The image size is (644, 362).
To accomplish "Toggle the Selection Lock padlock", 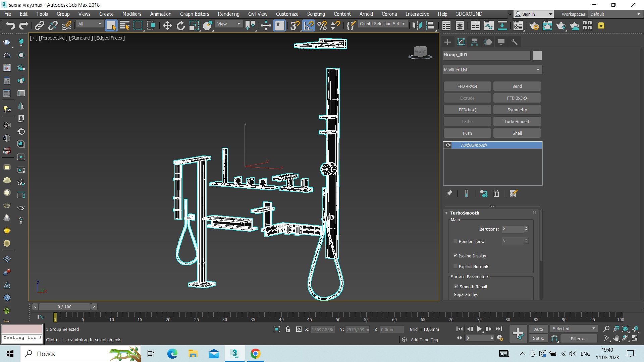I will coord(287,329).
